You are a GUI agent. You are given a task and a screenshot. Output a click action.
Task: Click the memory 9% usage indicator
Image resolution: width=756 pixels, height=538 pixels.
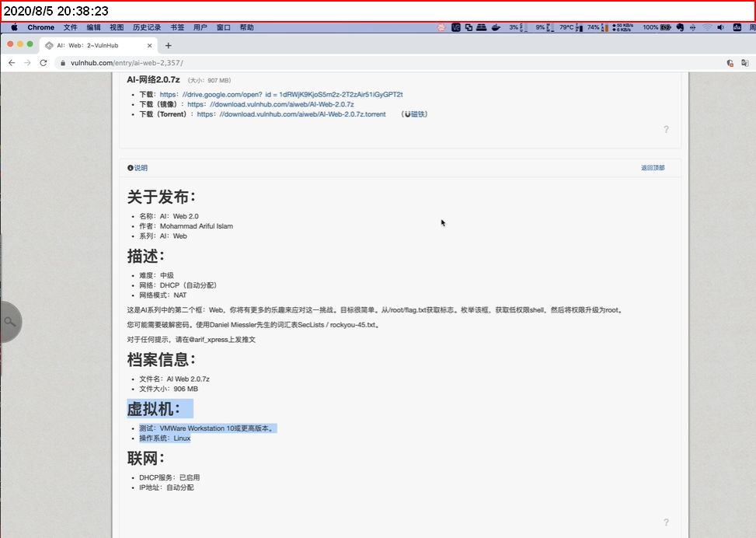pyautogui.click(x=545, y=27)
